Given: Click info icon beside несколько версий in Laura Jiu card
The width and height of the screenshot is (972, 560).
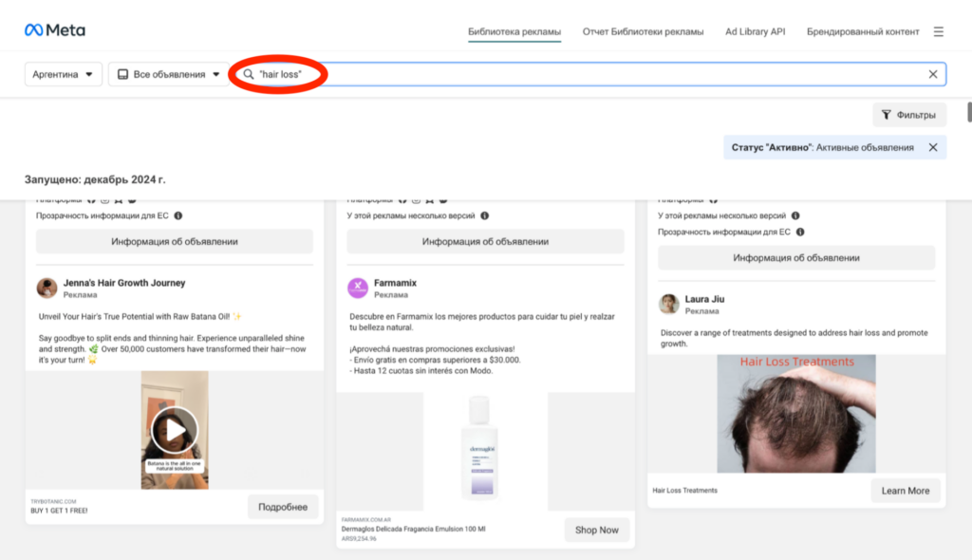Looking at the screenshot, I should click(x=795, y=215).
